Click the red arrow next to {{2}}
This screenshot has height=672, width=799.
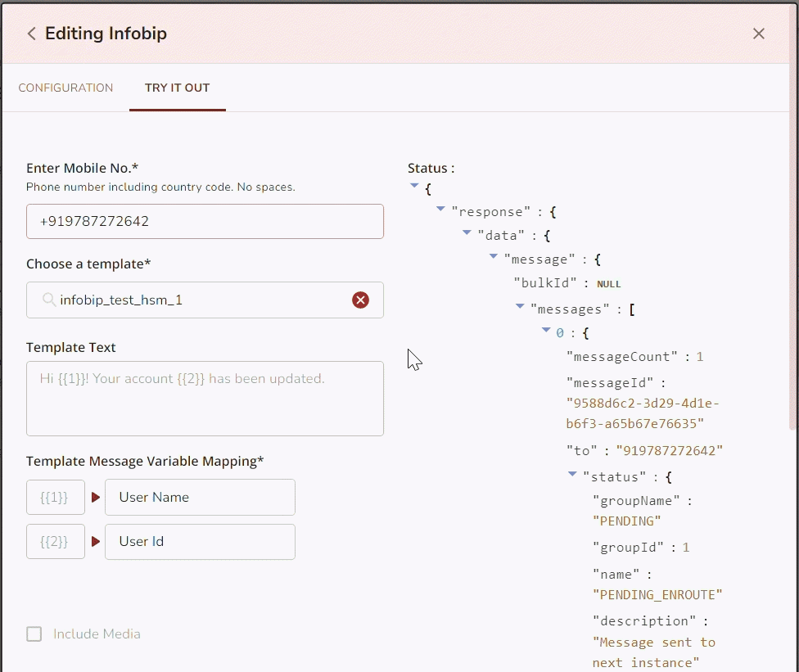click(95, 541)
